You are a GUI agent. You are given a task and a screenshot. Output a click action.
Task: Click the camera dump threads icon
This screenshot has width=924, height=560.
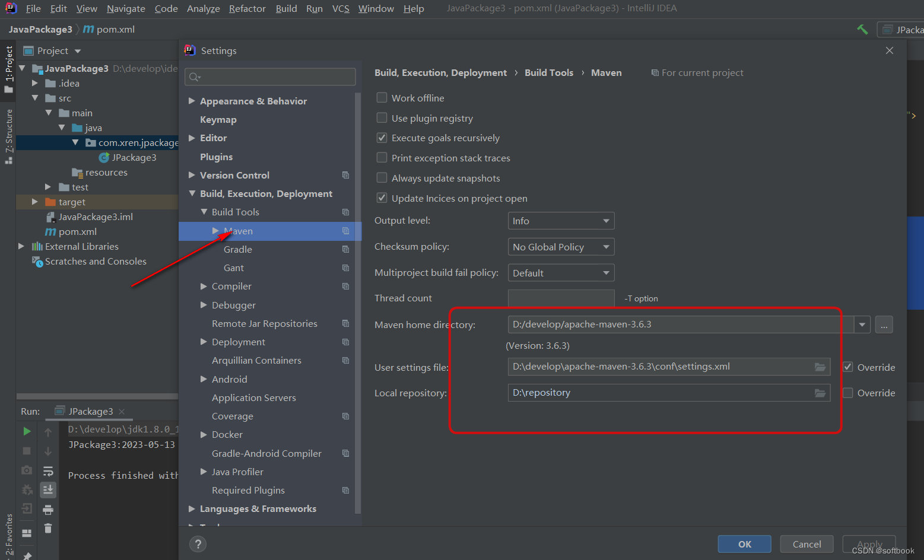27,470
